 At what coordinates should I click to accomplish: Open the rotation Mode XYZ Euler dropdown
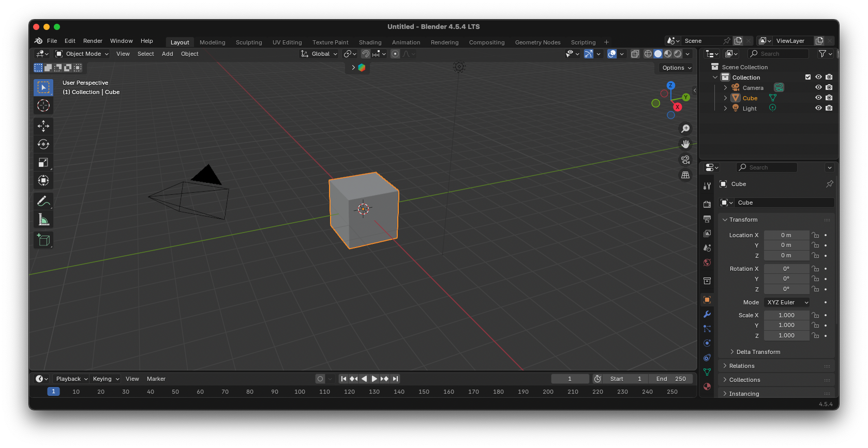click(x=787, y=302)
